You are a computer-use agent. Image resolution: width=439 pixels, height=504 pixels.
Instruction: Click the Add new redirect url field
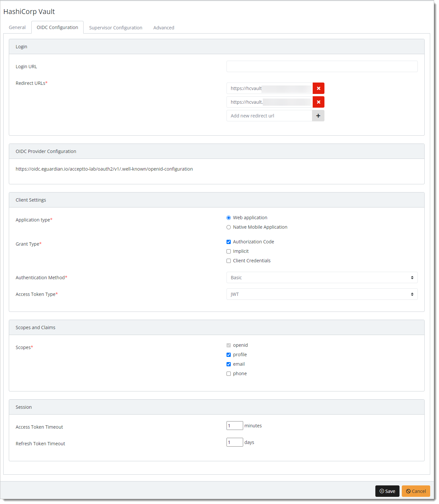(x=269, y=116)
